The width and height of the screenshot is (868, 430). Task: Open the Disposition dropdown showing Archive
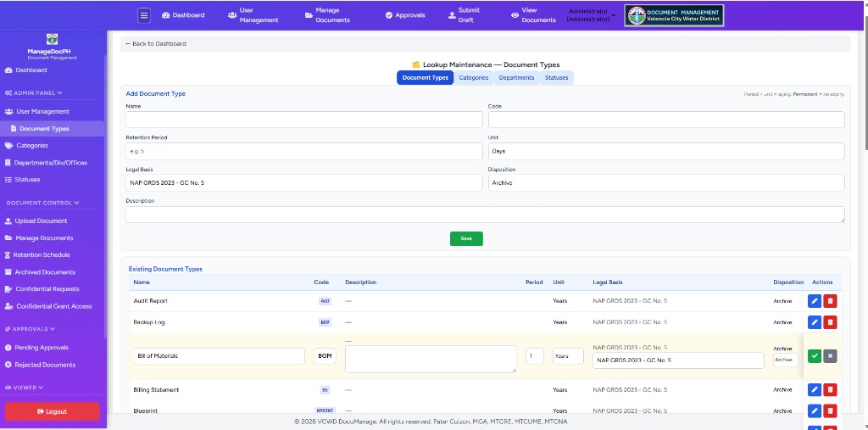pos(666,183)
